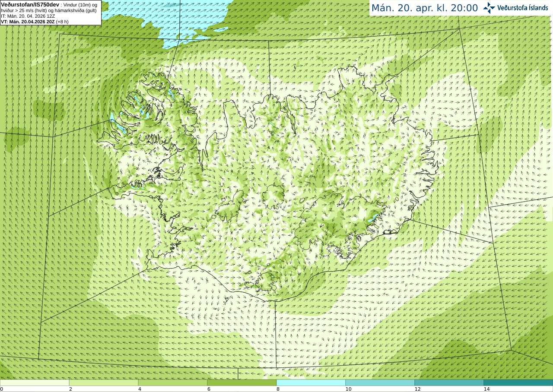Click the legend tick label 8
Viewport: 553px width, 392px height.
(278, 389)
